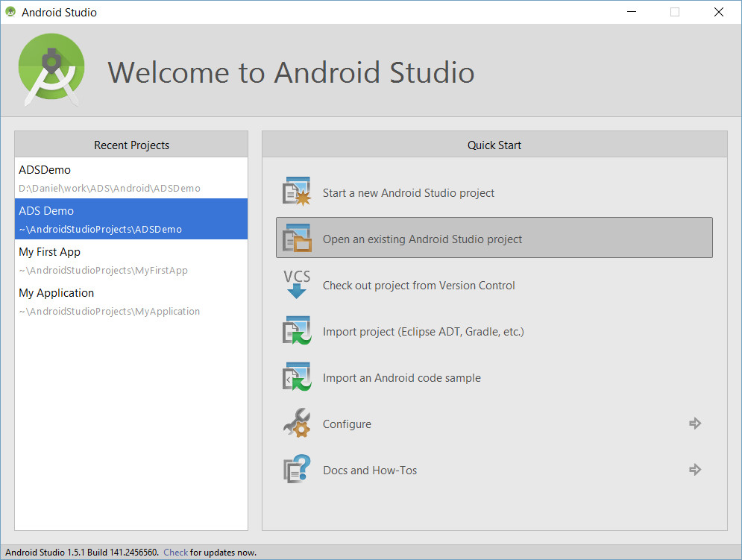
Task: Click the Android Studio logo in header
Action: tap(51, 69)
